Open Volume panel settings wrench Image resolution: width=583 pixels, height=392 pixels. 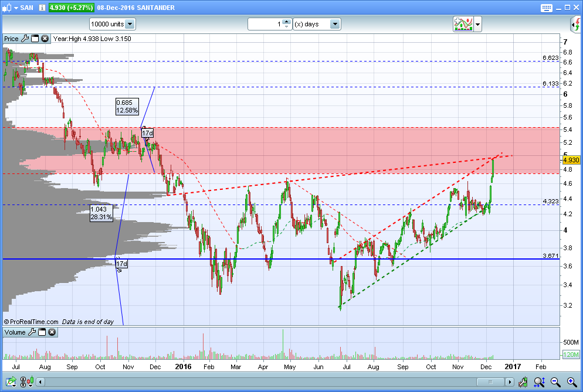tap(32, 332)
